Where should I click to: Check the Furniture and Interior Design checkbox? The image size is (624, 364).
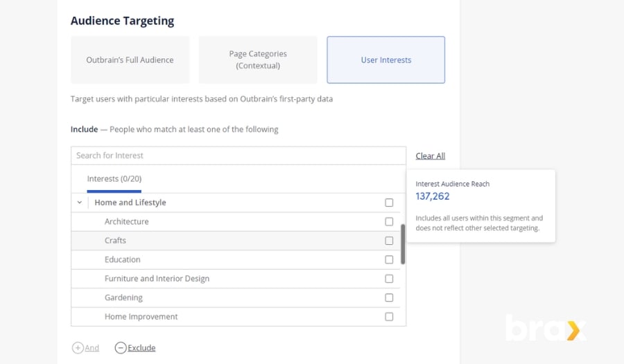coord(389,279)
